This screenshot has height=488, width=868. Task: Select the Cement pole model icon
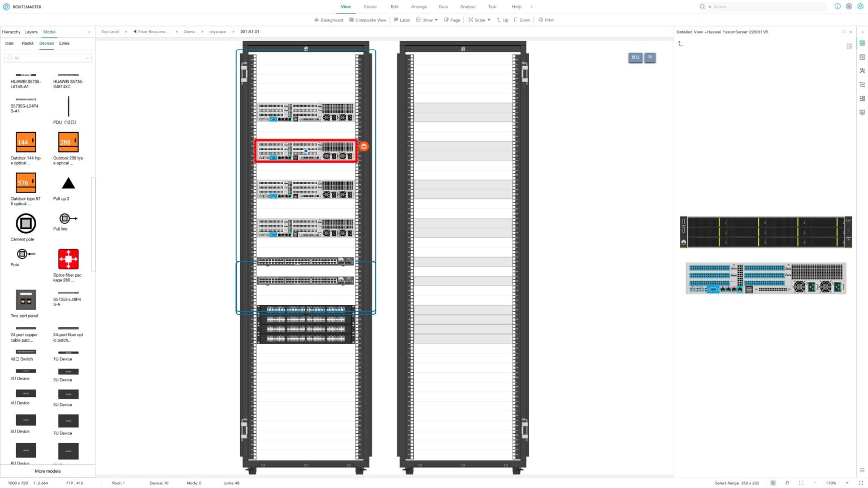[x=25, y=224]
